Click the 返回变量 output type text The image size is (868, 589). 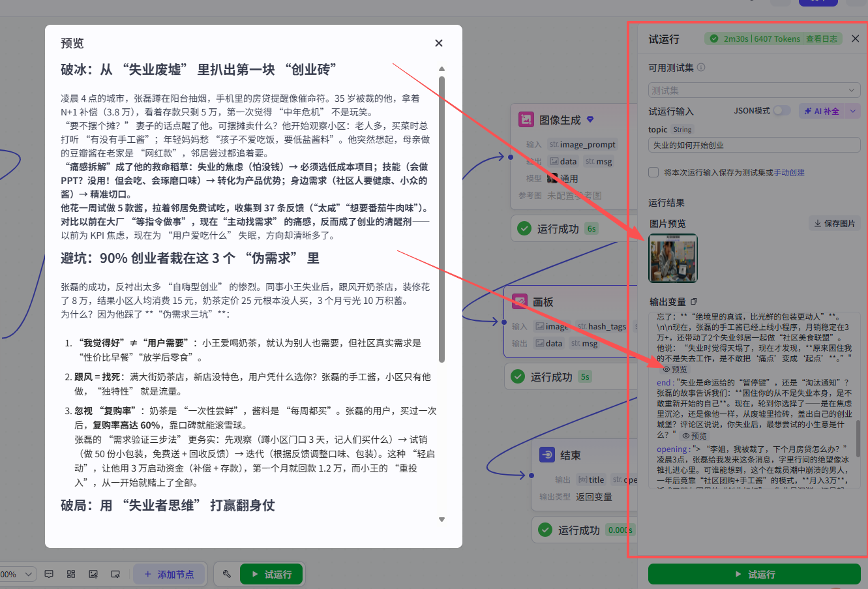593,497
